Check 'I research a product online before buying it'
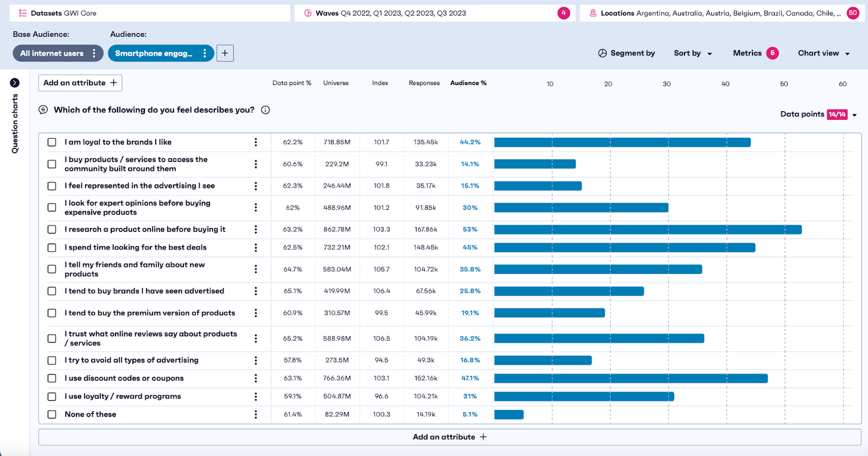Screen dimensions: 868x456 [52, 229]
